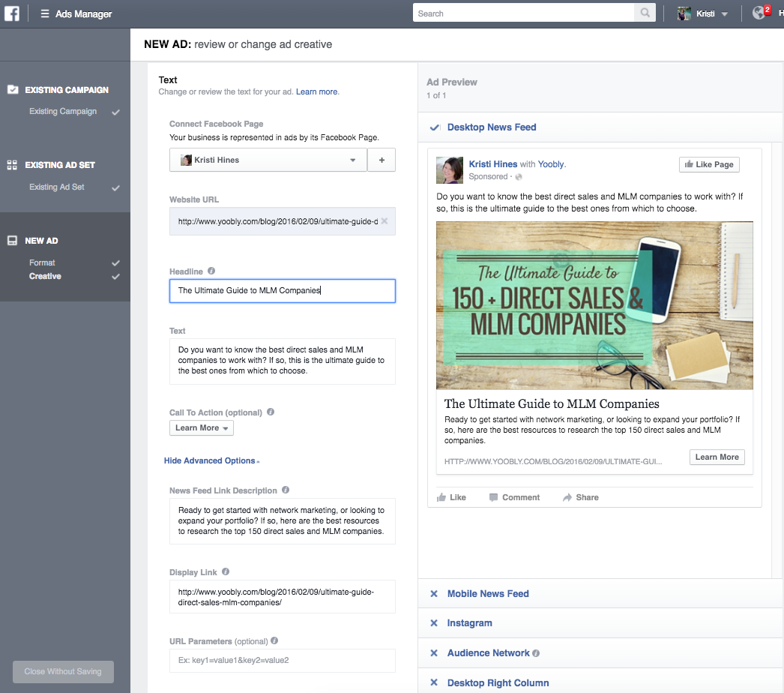This screenshot has height=693, width=784.
Task: Click the NEW AD sidebar heading
Action: [41, 241]
